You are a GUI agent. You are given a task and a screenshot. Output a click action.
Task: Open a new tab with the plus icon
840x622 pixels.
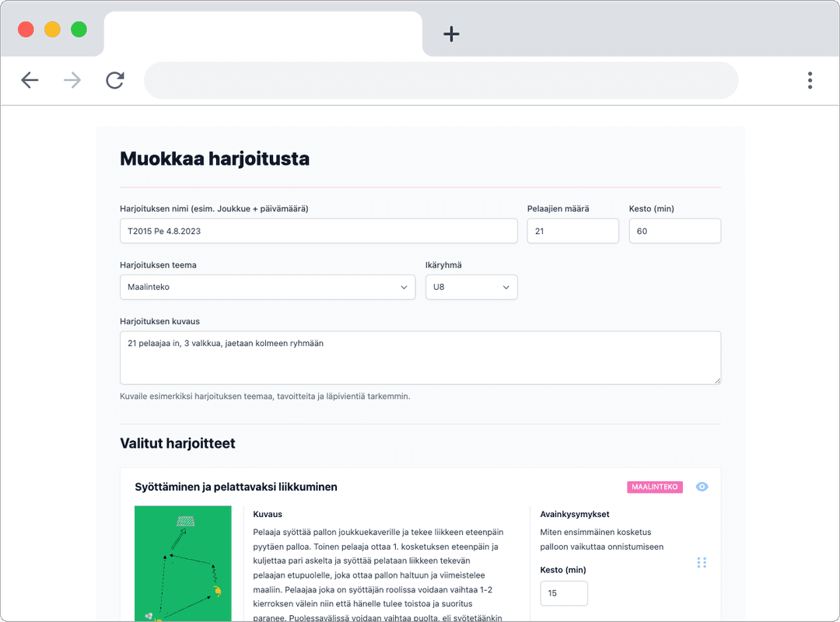click(451, 33)
